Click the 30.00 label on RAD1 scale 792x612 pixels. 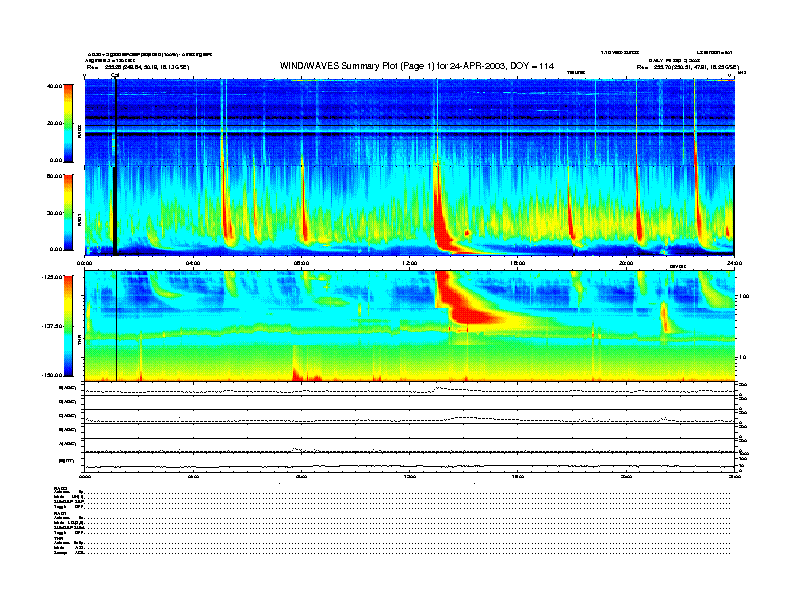coord(54,213)
